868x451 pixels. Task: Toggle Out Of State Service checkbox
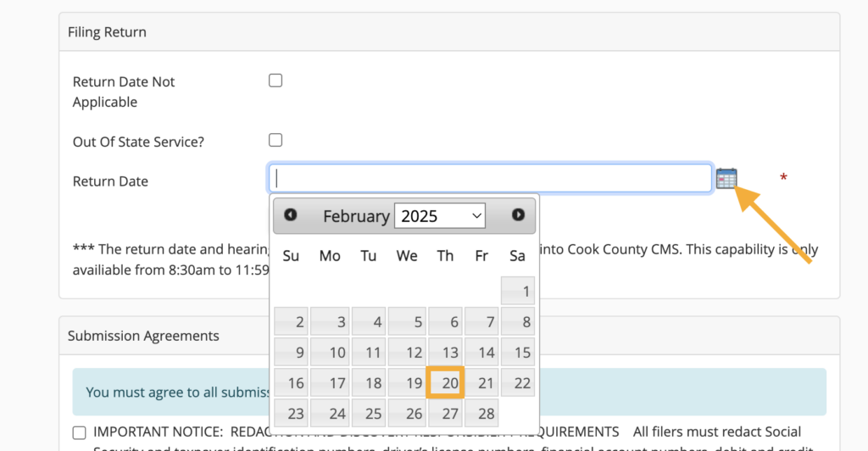[275, 140]
